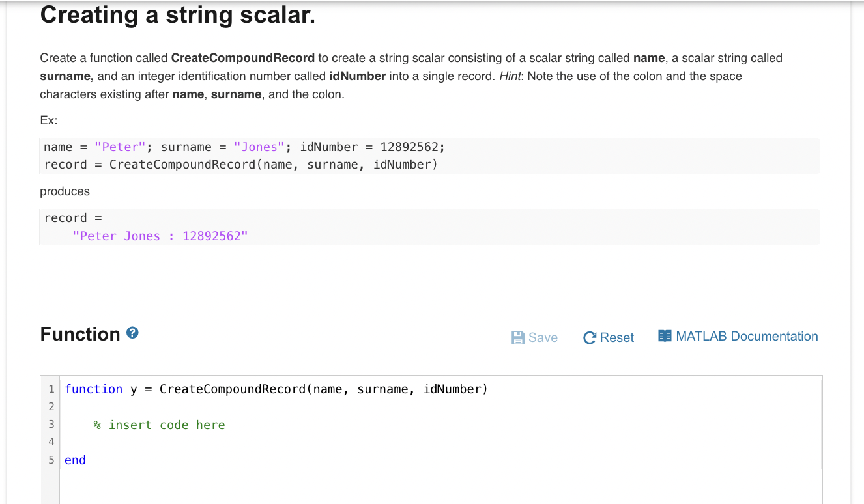
Task: Click the "Peter Jones : 12892562" output string
Action: pyautogui.click(x=160, y=236)
